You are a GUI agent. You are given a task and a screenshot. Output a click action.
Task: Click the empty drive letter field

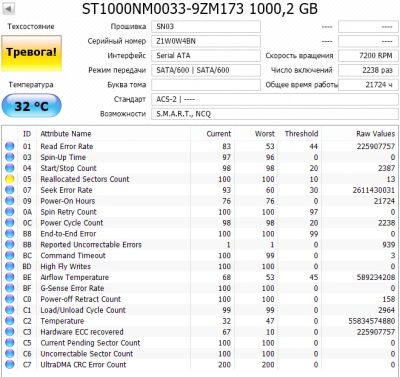[x=206, y=85]
